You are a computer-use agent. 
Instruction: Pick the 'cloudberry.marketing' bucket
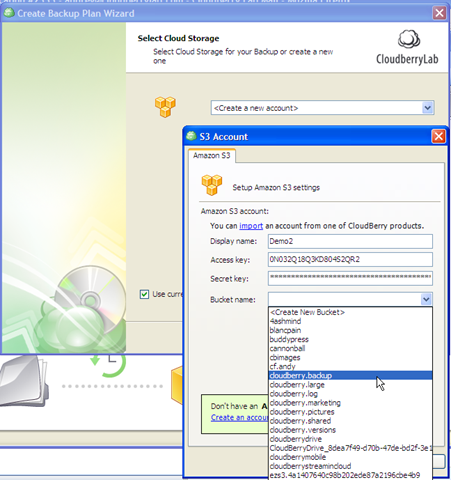pyautogui.click(x=350, y=403)
